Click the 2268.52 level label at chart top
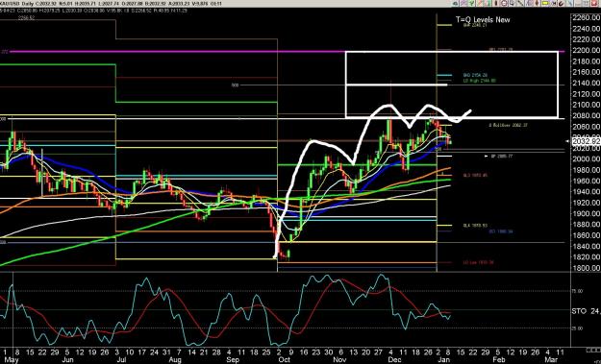This screenshot has height=364, width=601. (x=27, y=17)
